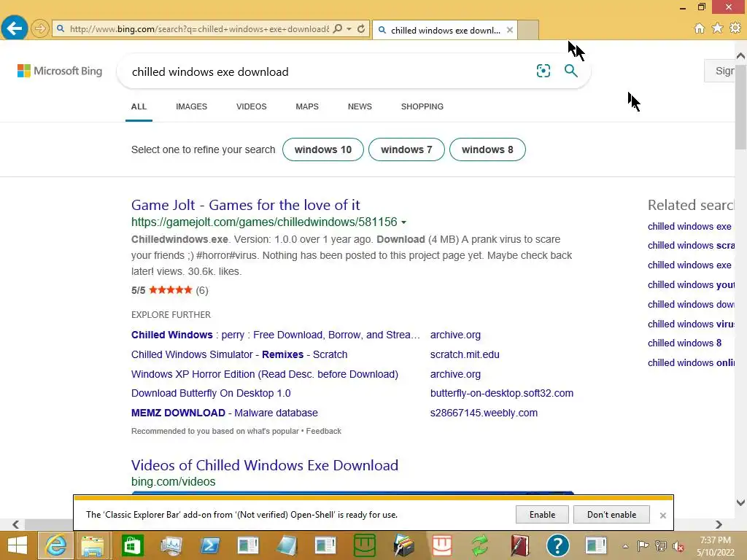Click the browser URL address field
This screenshot has width=747, height=560.
199,29
